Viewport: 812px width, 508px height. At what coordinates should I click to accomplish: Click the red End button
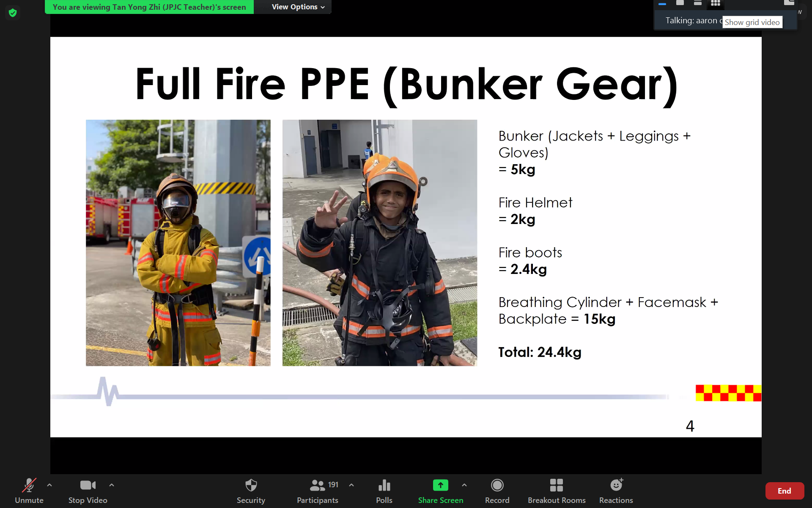(x=784, y=491)
